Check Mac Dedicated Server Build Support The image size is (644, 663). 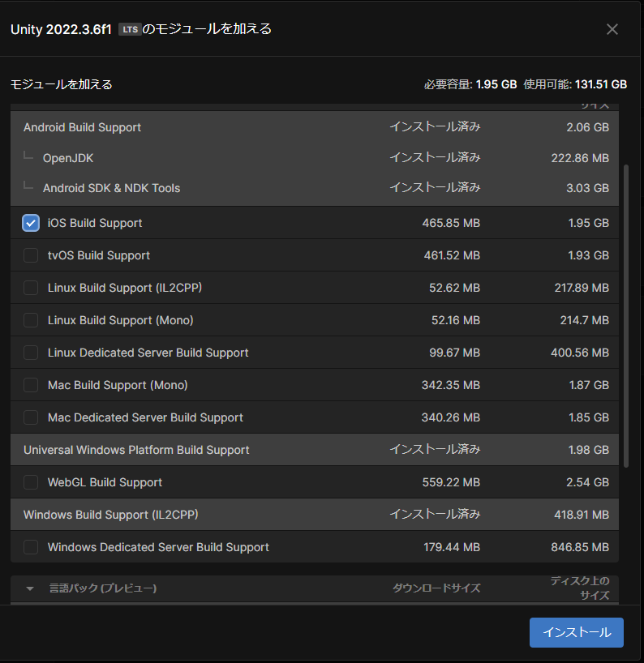point(31,417)
